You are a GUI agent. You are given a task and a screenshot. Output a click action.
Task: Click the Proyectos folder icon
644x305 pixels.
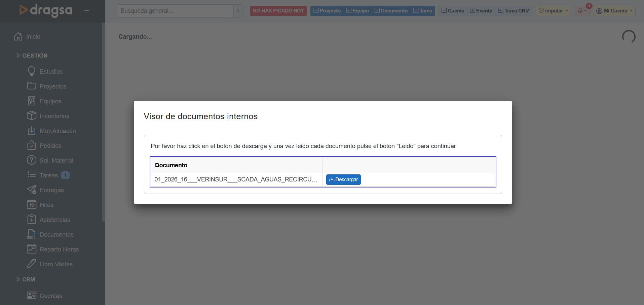click(32, 86)
